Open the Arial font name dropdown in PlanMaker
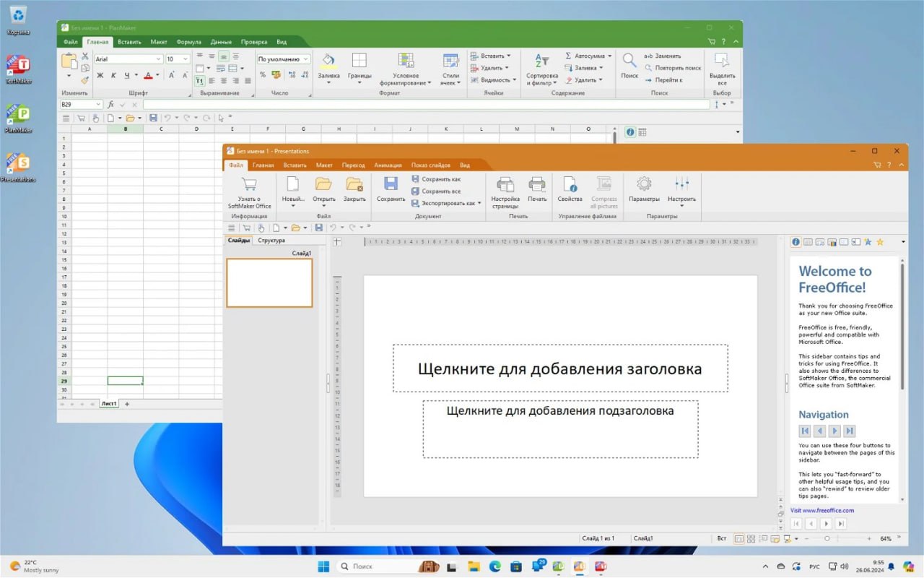This screenshot has height=578, width=924. click(x=159, y=59)
